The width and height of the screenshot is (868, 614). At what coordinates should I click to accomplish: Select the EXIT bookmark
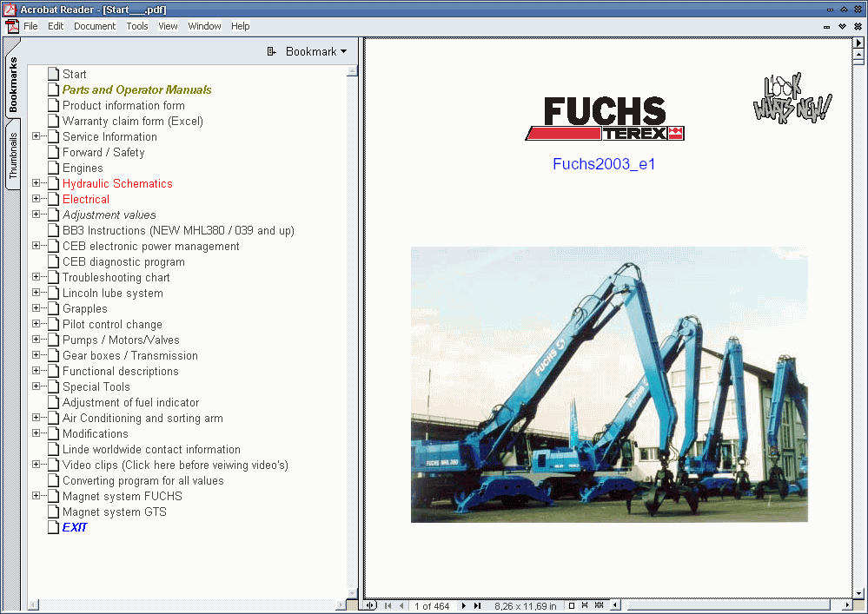(x=74, y=527)
